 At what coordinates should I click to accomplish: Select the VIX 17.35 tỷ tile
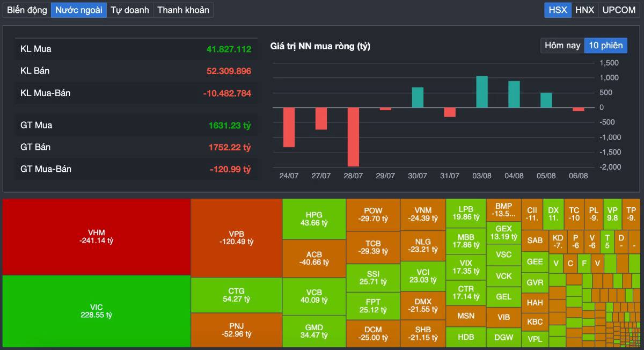(x=466, y=267)
